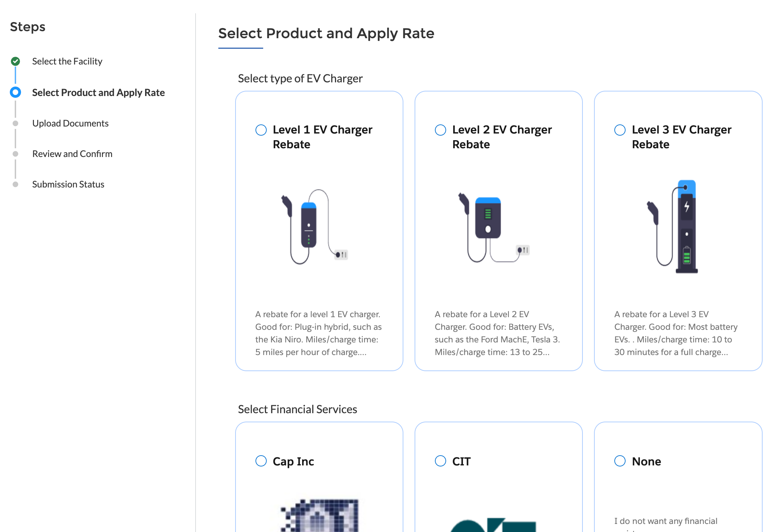771x532 pixels.
Task: Select the Level 2 EV Charger Rebate option
Action: tap(440, 130)
